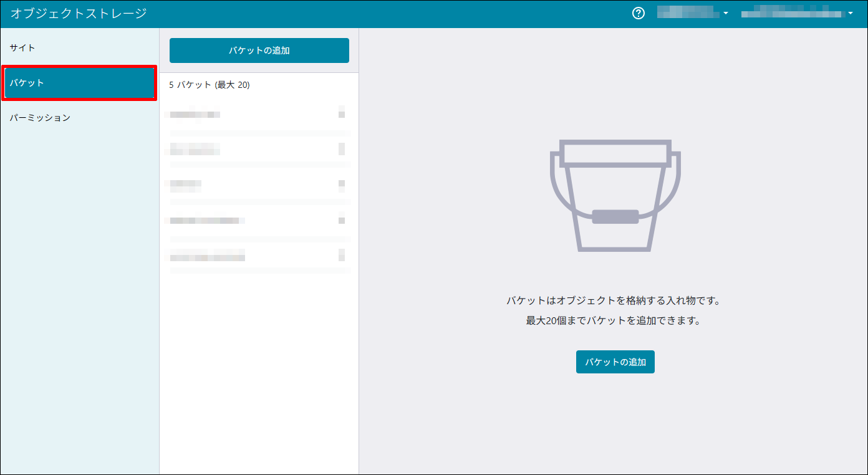The height and width of the screenshot is (475, 868).
Task: Click バケットの追加 button below the bucket illustration
Action: click(615, 362)
